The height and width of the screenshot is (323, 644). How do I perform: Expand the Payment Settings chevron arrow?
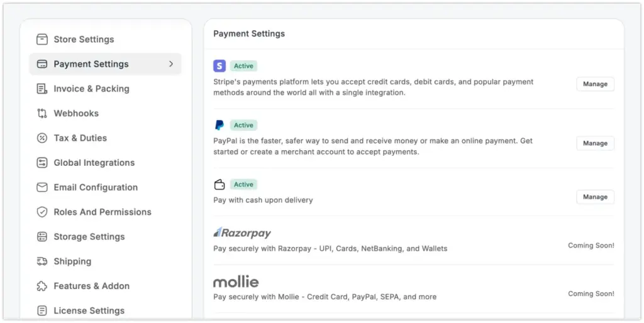point(171,64)
